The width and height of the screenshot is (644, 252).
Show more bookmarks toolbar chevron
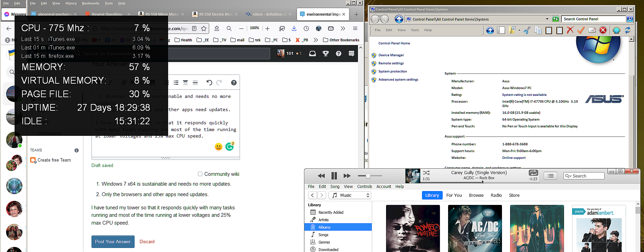point(316,40)
